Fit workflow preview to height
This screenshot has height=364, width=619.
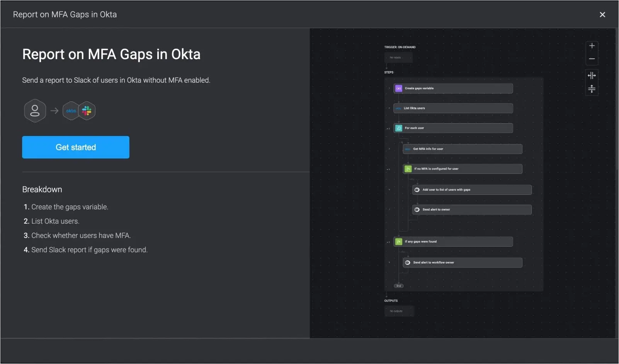pyautogui.click(x=592, y=89)
